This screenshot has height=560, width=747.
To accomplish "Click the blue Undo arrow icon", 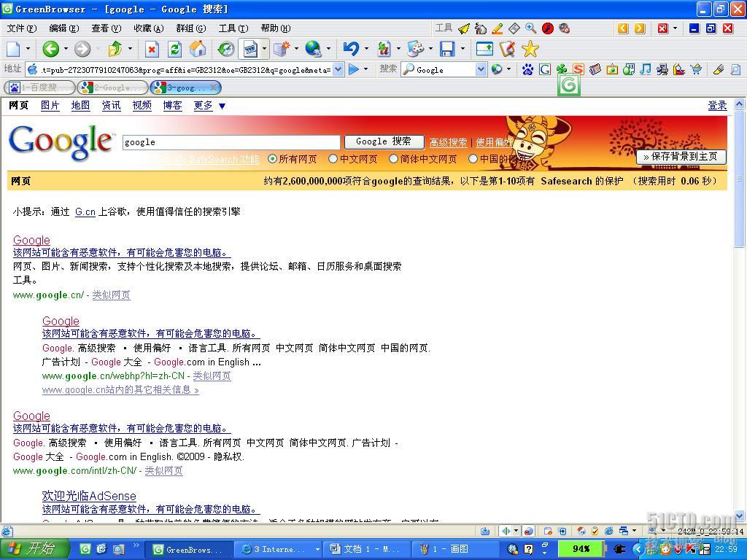I will point(352,49).
